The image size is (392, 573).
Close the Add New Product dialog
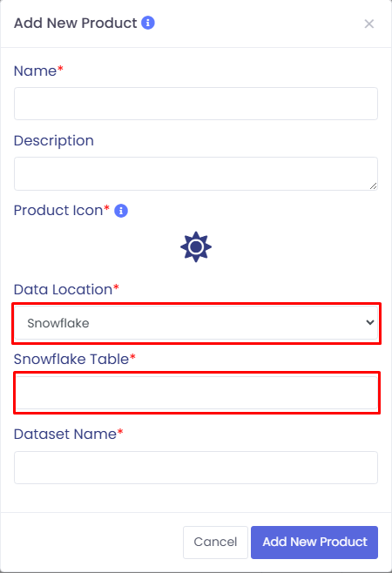tap(369, 24)
